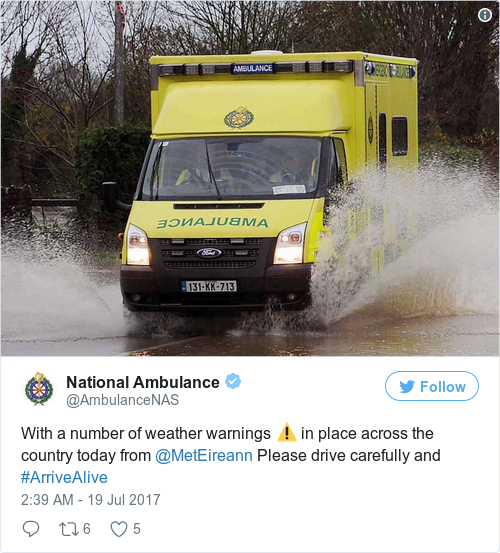This screenshot has height=553, width=500.
Task: Open the @AmbulanceNAS handle link
Action: pos(123,400)
